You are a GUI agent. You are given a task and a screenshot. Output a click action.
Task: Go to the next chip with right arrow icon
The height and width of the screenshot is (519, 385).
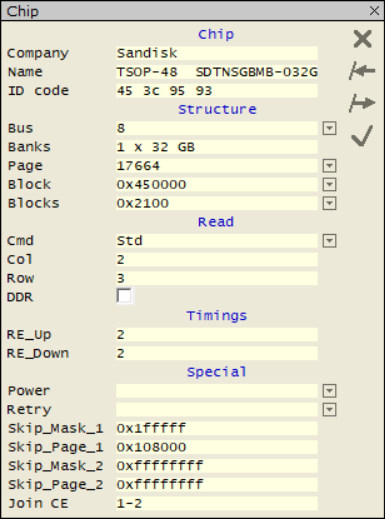click(x=362, y=103)
